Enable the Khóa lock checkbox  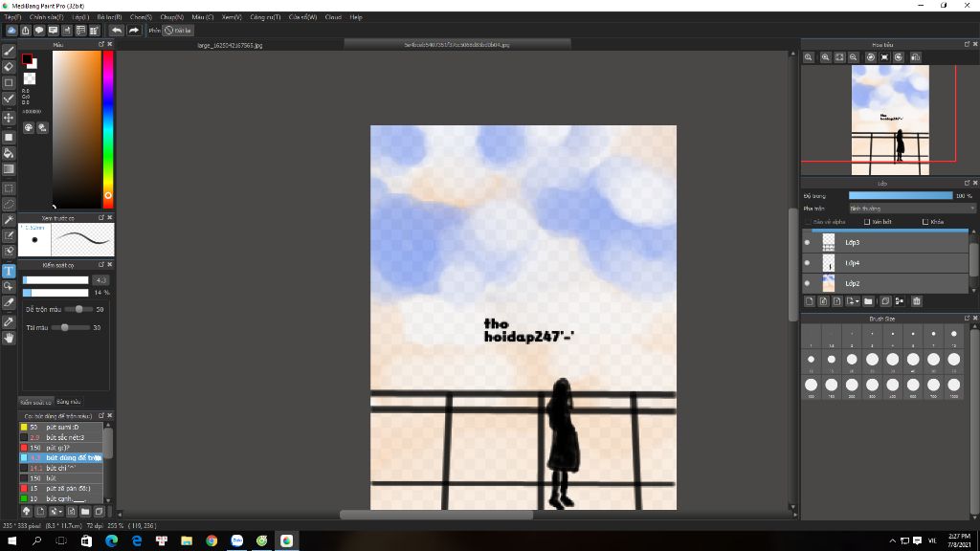[x=925, y=222]
